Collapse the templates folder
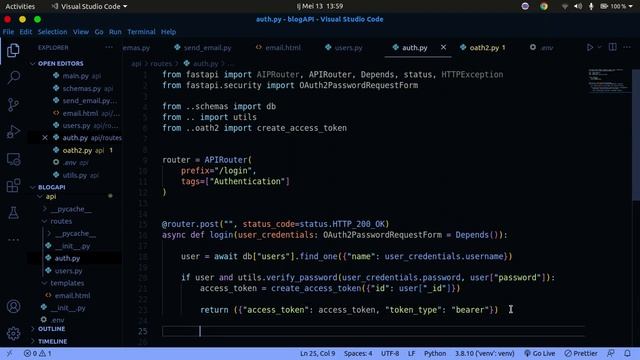 (x=67, y=283)
